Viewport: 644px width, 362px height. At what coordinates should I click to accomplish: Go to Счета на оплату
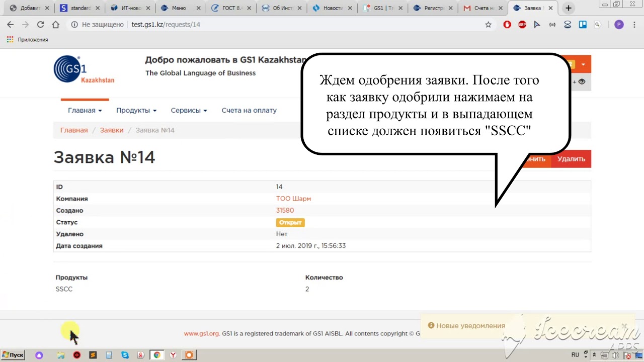(x=249, y=110)
